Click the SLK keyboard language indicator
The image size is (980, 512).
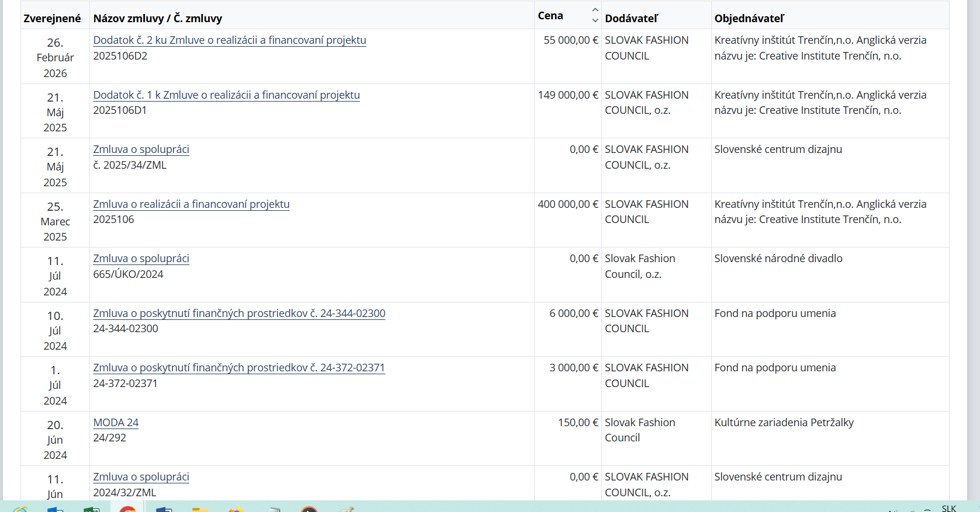pos(949,508)
